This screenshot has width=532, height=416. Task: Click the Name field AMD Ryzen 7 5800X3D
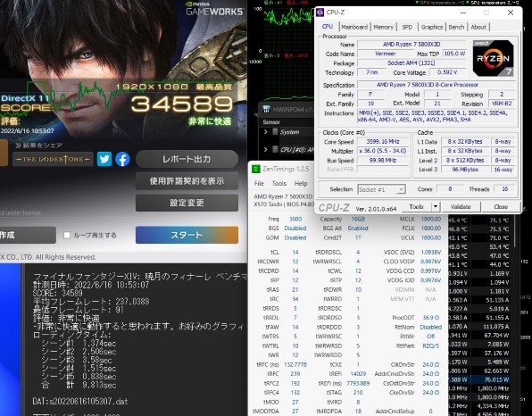(x=411, y=44)
